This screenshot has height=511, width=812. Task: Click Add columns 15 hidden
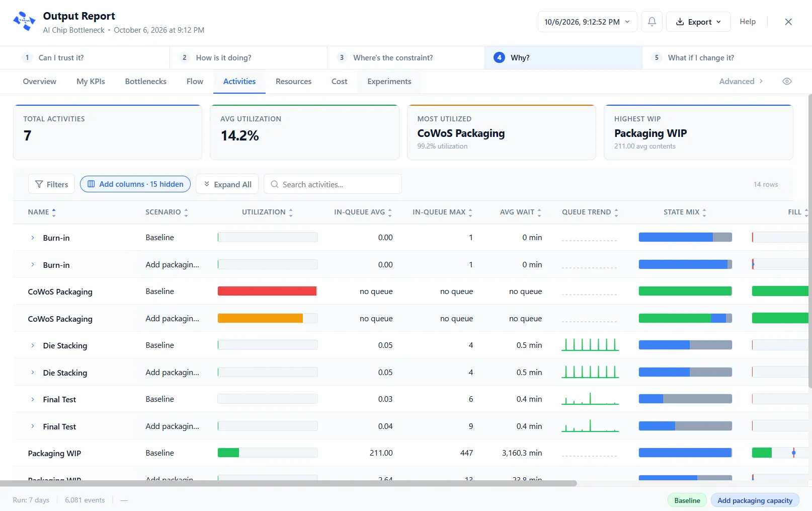(135, 184)
